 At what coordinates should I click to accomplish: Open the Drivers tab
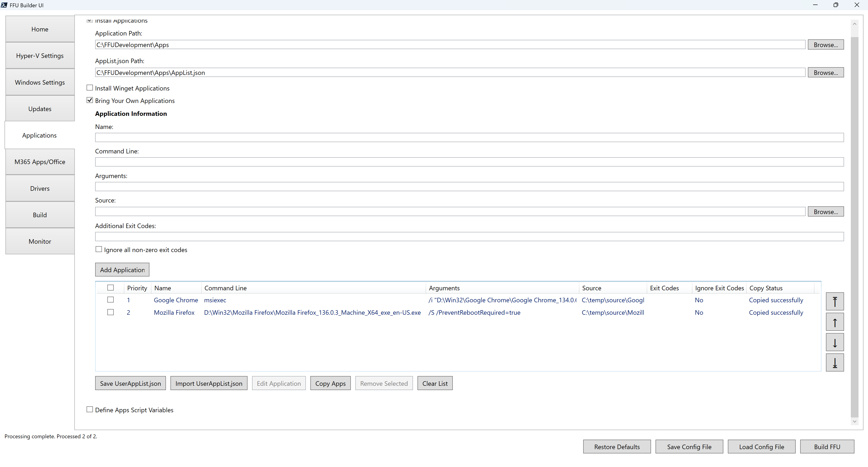click(x=40, y=188)
